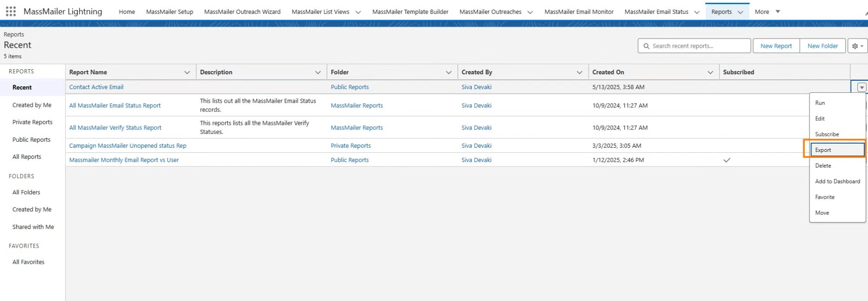Click the report settings gear icon

[857, 46]
